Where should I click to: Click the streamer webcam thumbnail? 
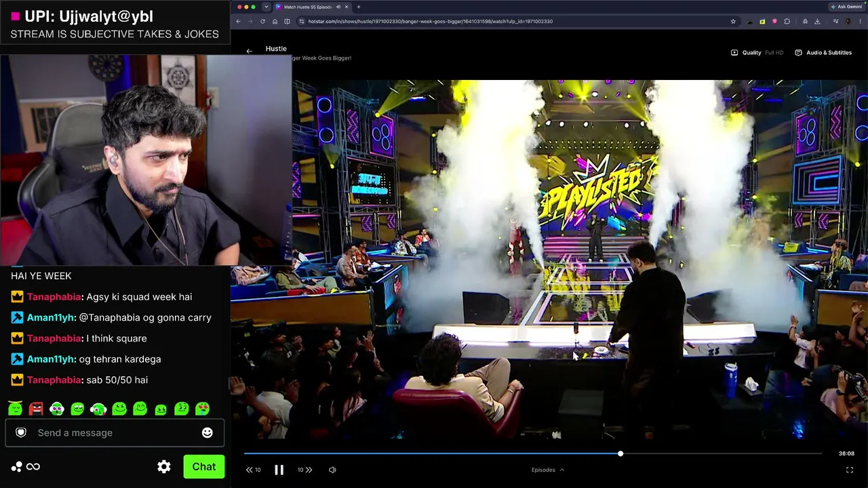pyautogui.click(x=146, y=160)
